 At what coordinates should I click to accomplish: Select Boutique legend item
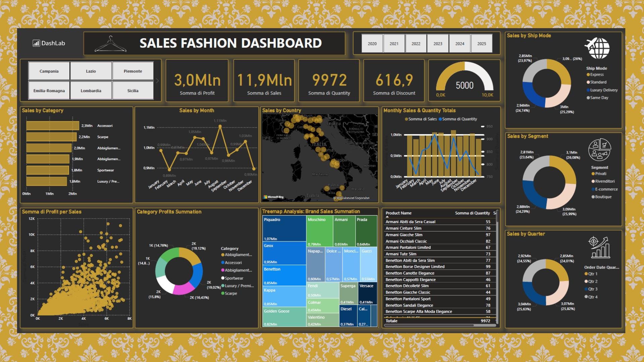(x=602, y=197)
